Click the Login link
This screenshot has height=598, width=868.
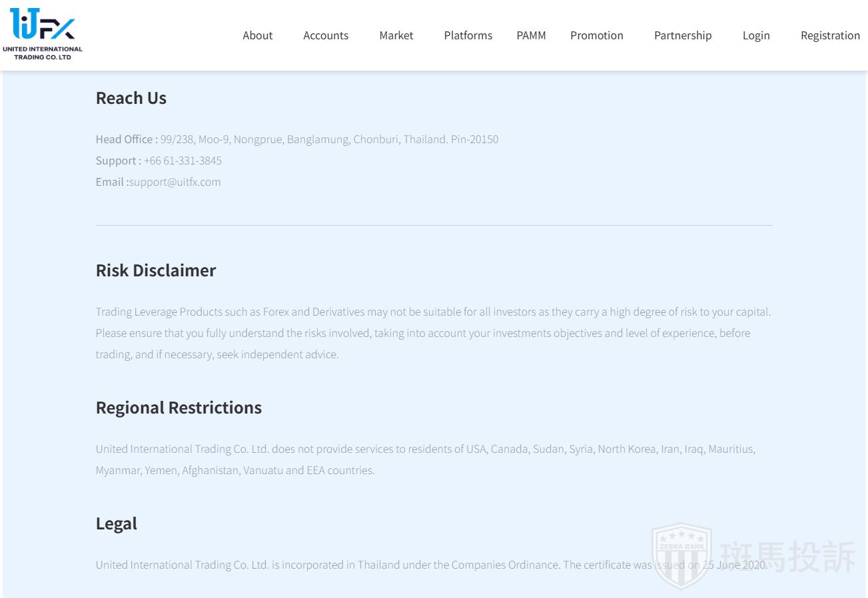pos(755,35)
